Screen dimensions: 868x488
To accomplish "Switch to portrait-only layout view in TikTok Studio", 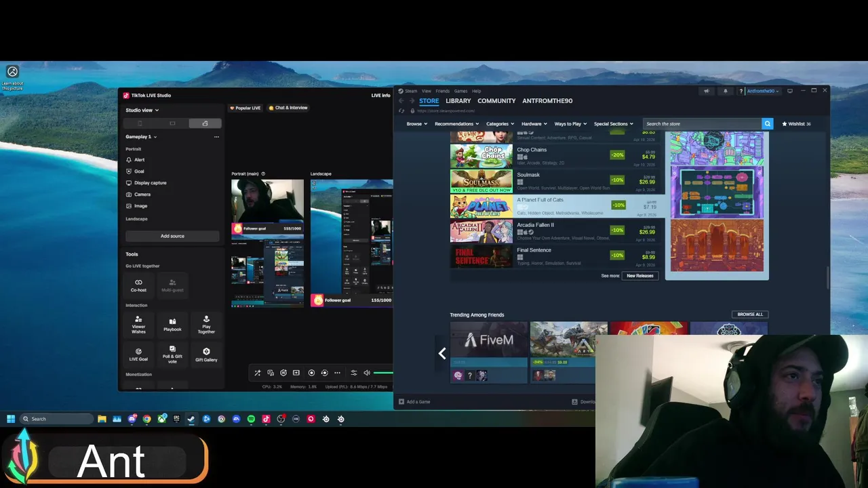I will coord(140,123).
